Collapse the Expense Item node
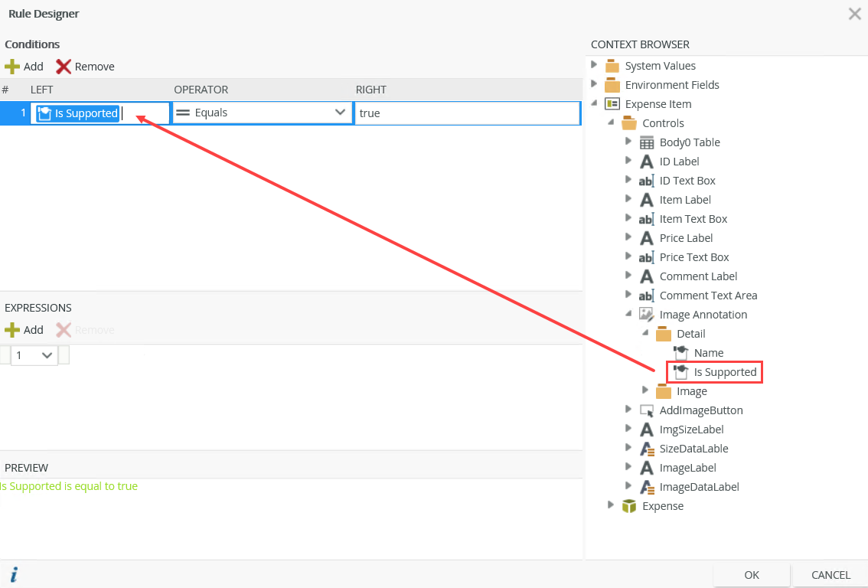Viewport: 868px width, 588px height. click(595, 103)
